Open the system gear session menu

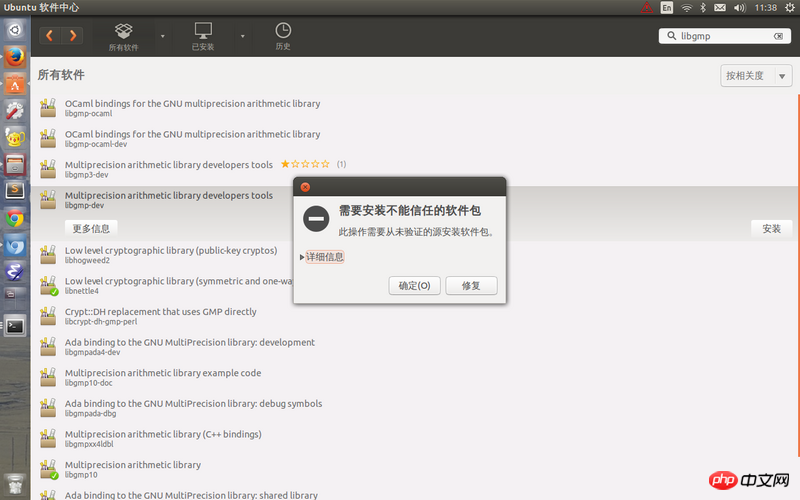[x=789, y=8]
